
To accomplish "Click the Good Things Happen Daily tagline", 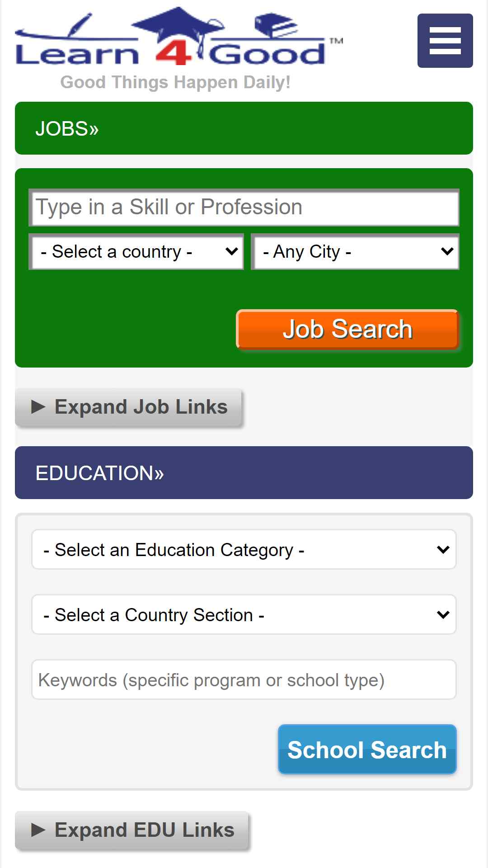I will [175, 82].
